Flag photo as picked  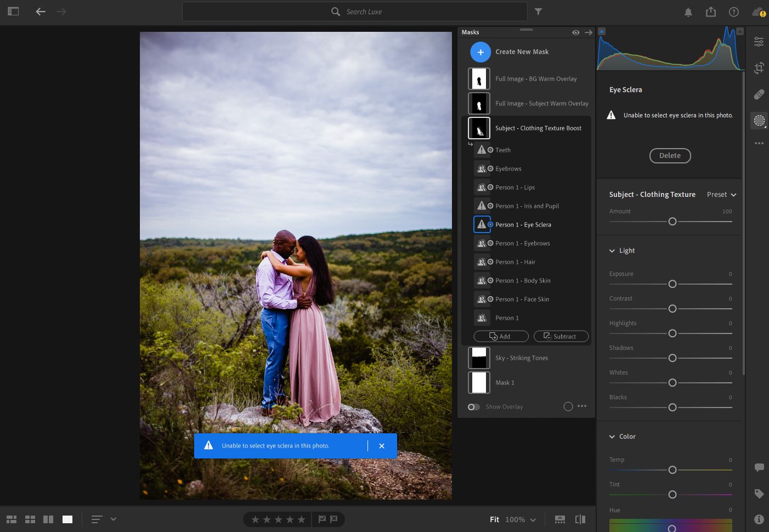pyautogui.click(x=322, y=519)
